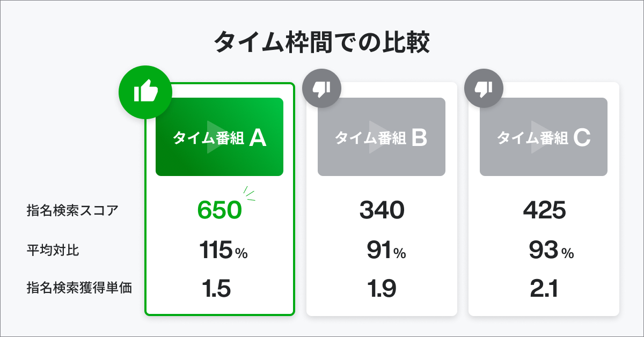Click the 93% average comparison value
This screenshot has height=337, width=644.
click(551, 251)
